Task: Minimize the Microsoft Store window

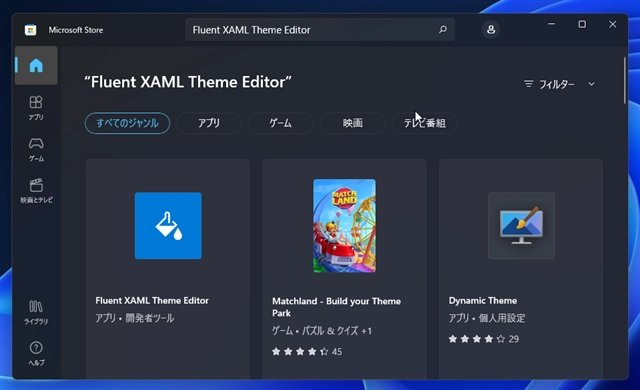Action: 551,24
